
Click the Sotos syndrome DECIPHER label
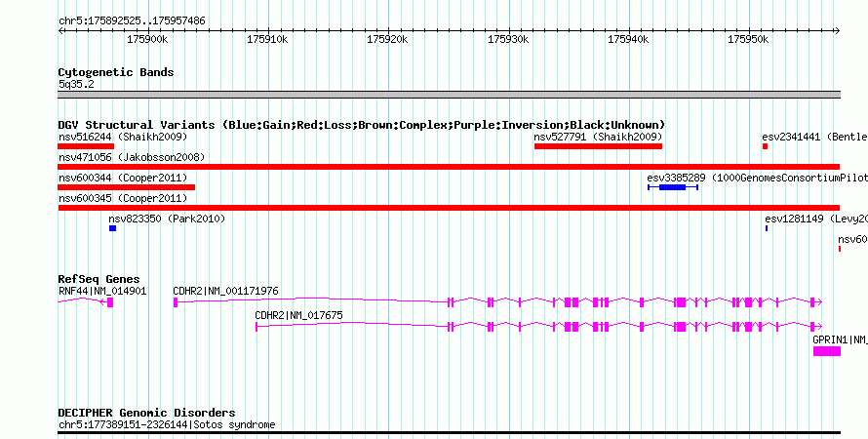pyautogui.click(x=167, y=425)
